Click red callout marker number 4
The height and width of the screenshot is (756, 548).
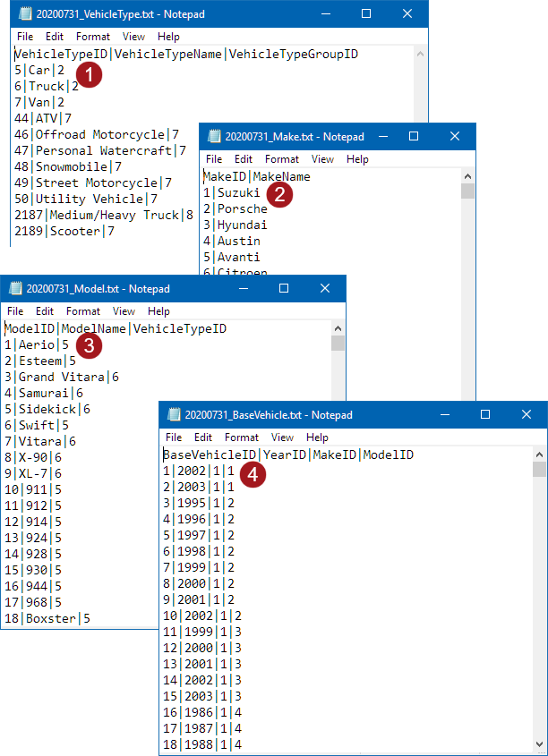tap(253, 474)
